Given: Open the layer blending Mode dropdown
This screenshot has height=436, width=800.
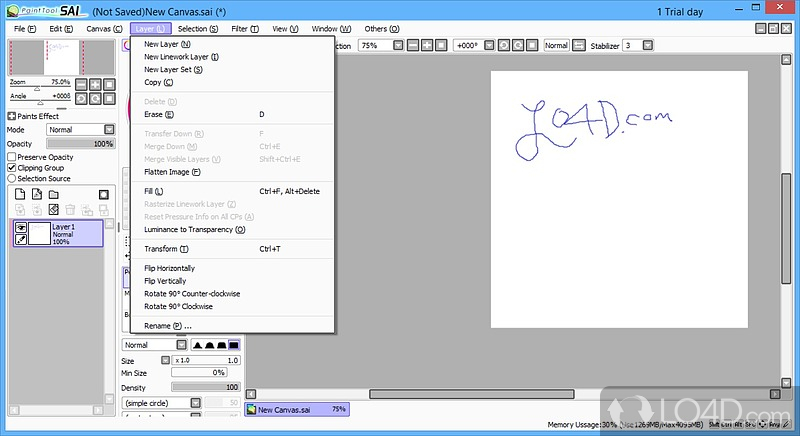Looking at the screenshot, I should (80, 129).
